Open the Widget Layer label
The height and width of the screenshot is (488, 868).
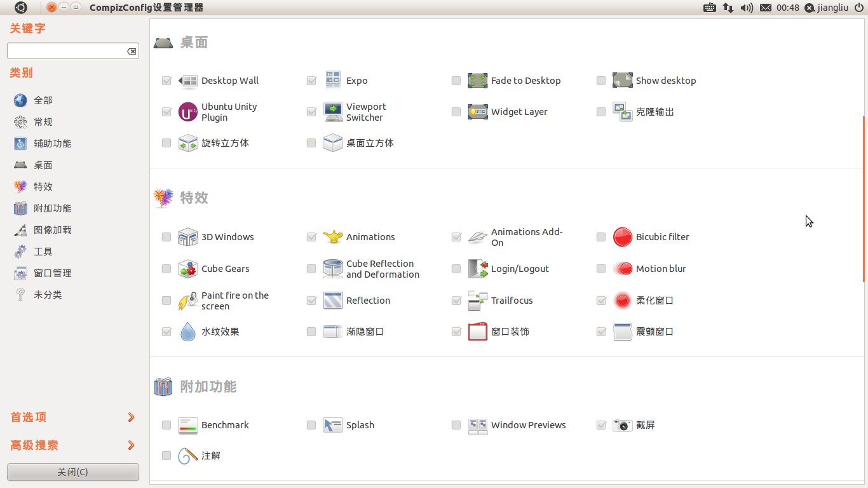tap(519, 112)
